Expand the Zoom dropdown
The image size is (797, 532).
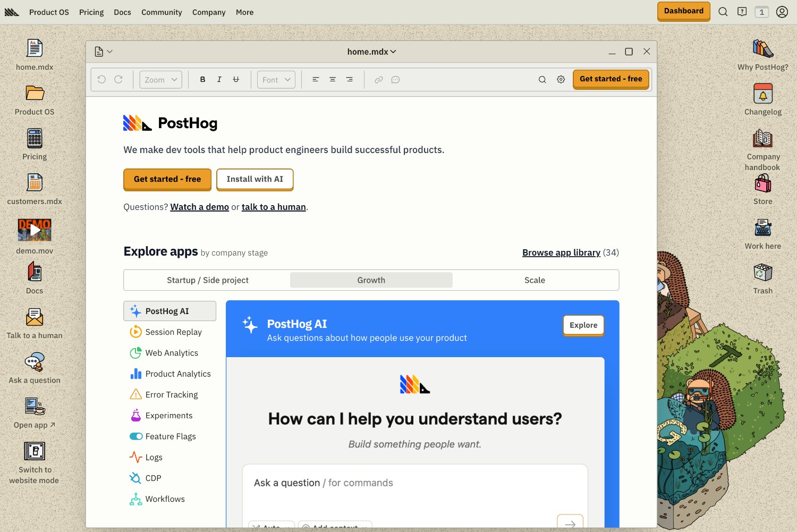(x=161, y=80)
